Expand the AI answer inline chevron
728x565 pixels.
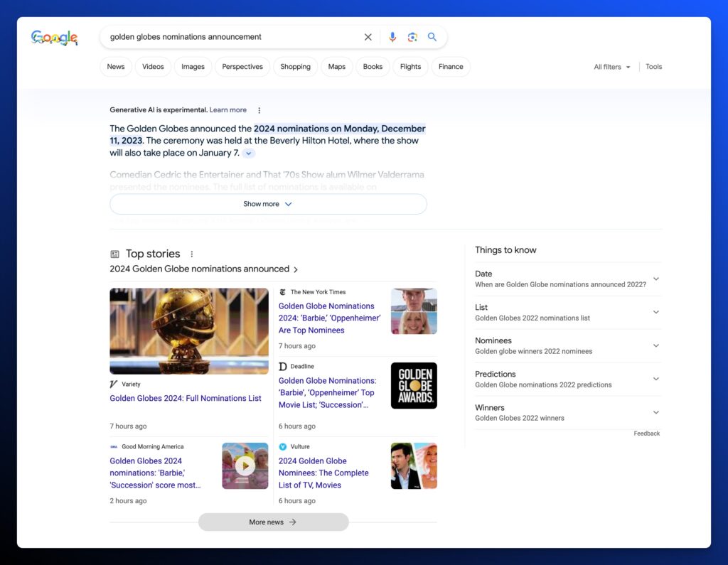point(248,154)
